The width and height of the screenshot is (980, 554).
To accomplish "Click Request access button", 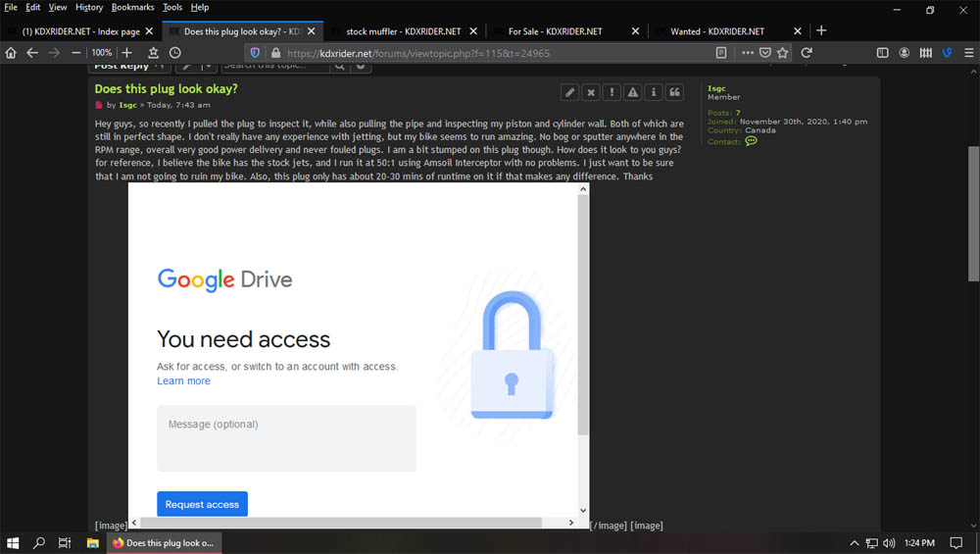I will 202,504.
